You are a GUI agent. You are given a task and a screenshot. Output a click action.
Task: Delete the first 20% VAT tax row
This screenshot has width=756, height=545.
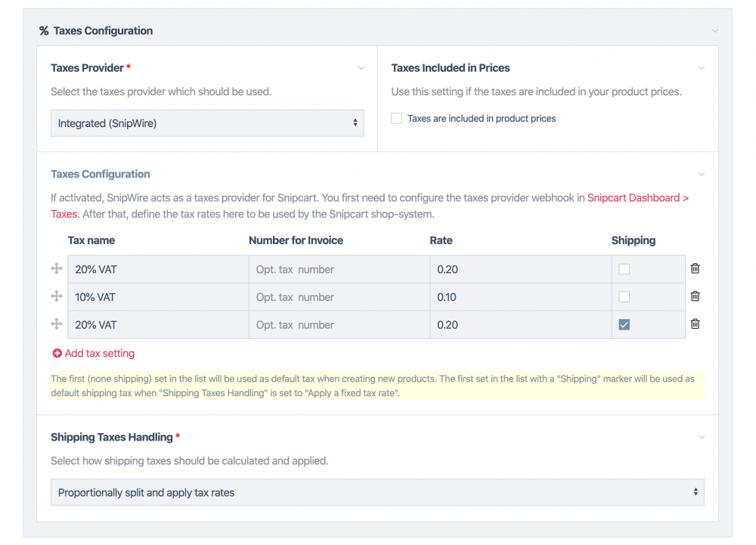tap(695, 268)
